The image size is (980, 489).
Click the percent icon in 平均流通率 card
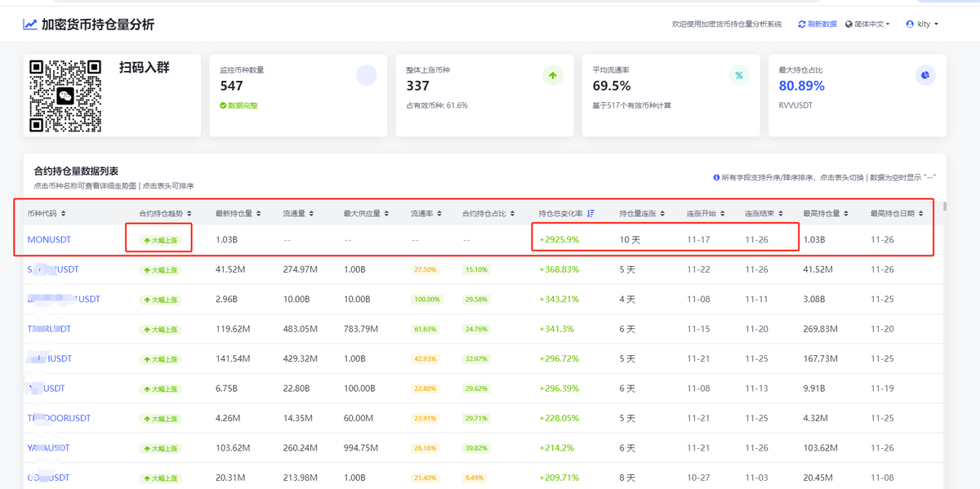pyautogui.click(x=739, y=76)
